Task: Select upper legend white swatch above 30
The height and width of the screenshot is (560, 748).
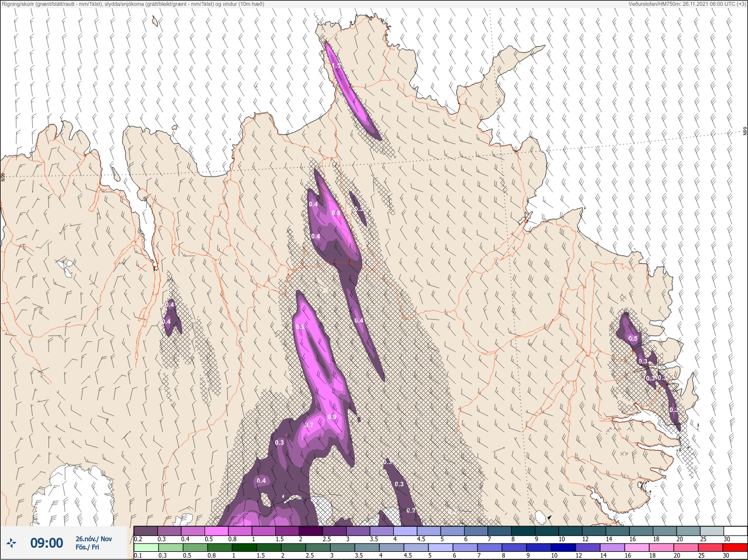Action: [735, 531]
